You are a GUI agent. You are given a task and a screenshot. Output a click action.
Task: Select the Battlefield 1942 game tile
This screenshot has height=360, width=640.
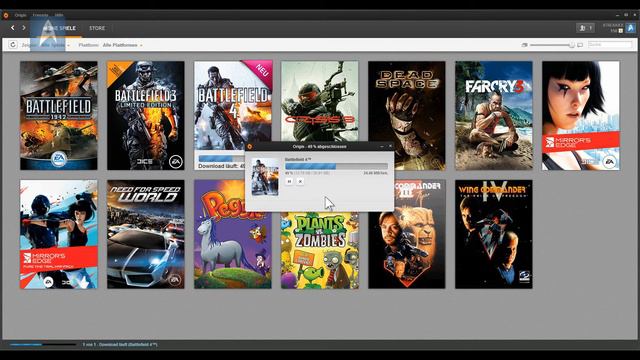59,116
